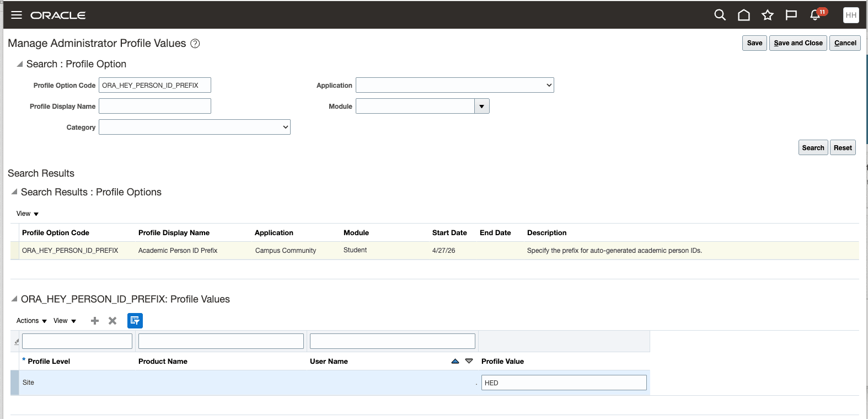Click Campus Community application cell

(x=286, y=251)
